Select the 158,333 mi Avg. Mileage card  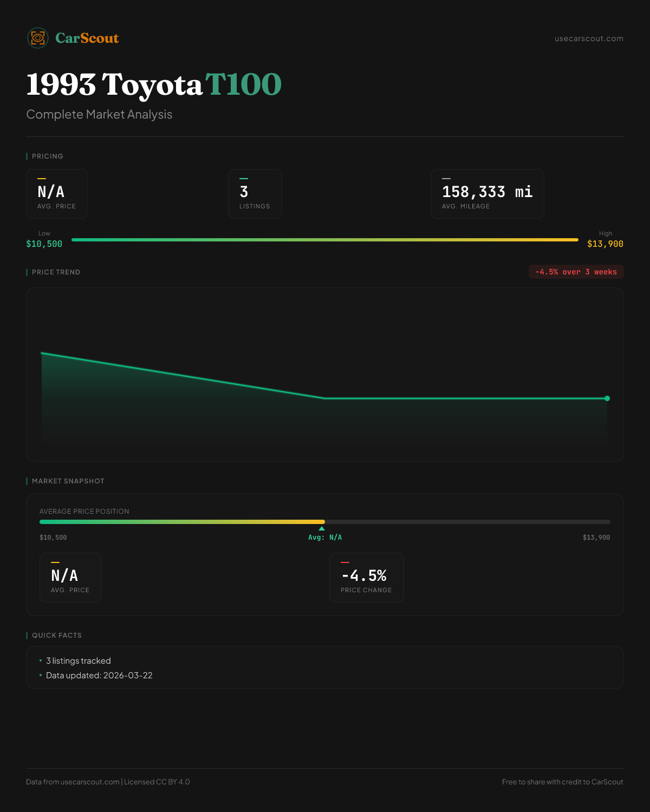pyautogui.click(x=487, y=194)
